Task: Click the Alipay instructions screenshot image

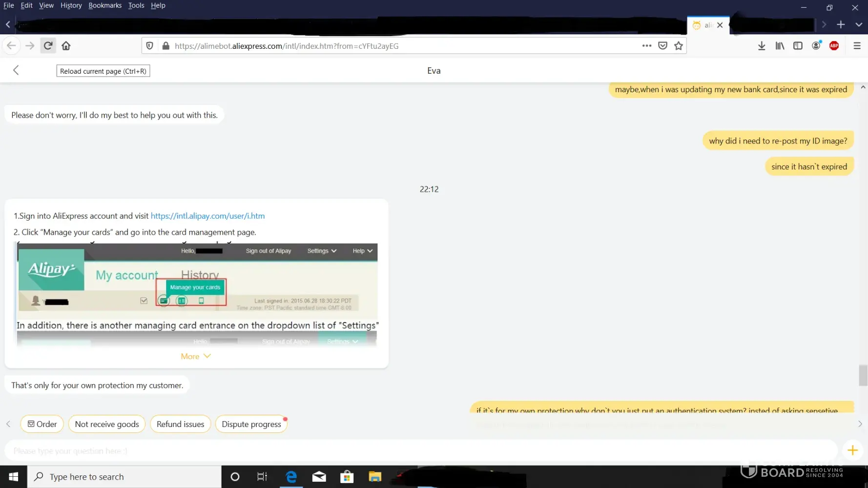Action: click(x=197, y=295)
